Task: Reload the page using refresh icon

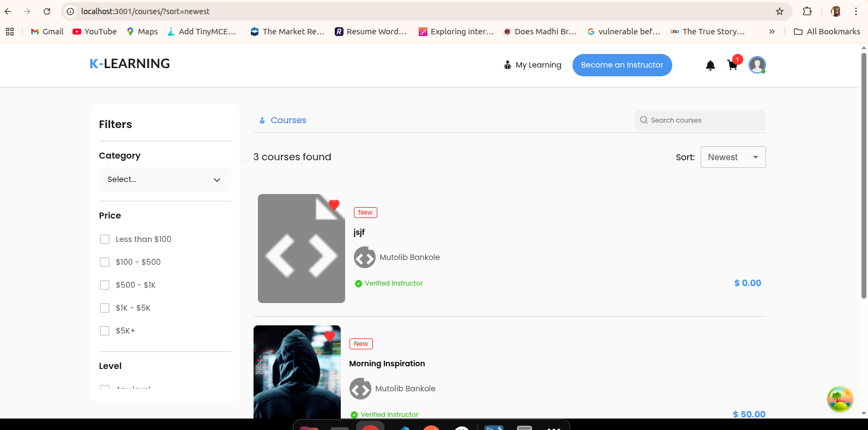Action: click(x=47, y=11)
